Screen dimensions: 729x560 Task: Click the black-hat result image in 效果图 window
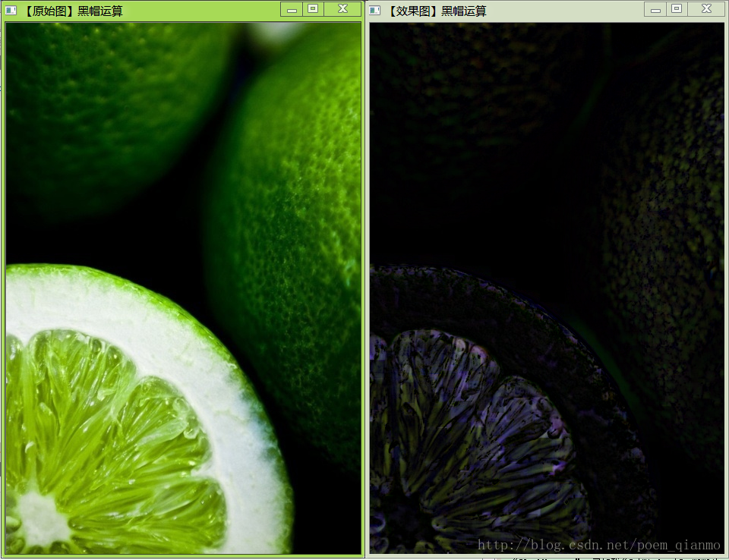click(x=548, y=288)
